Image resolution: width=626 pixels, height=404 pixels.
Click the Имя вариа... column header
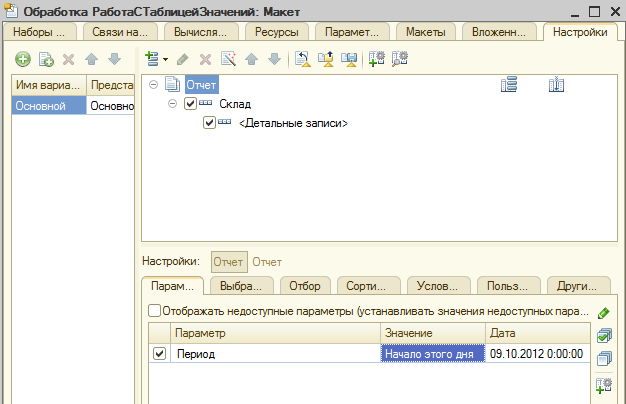[x=49, y=85]
